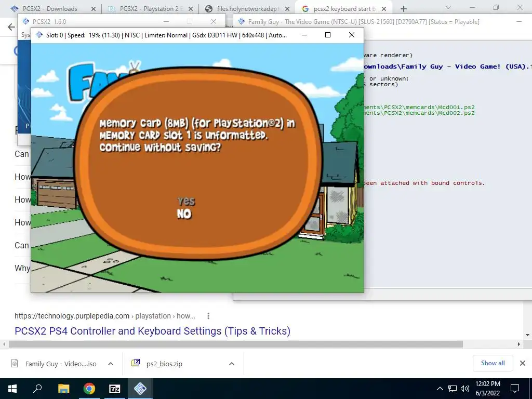Open files.holynetworkadapter browser tab
The image size is (532, 399).
[248, 9]
